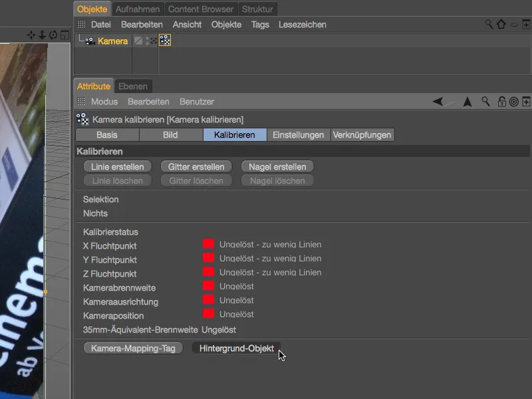Click 'Z Fluchtpunkt' status label
The image size is (532, 399).
point(109,273)
